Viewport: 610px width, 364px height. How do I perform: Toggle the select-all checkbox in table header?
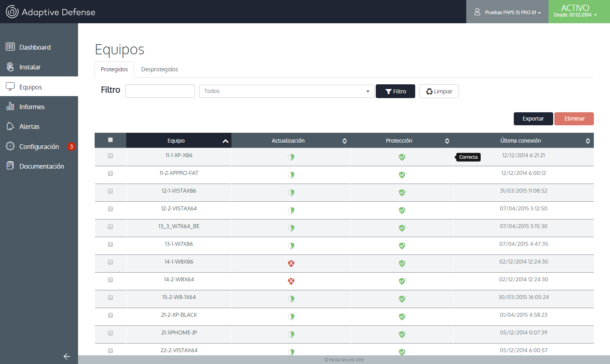[110, 140]
